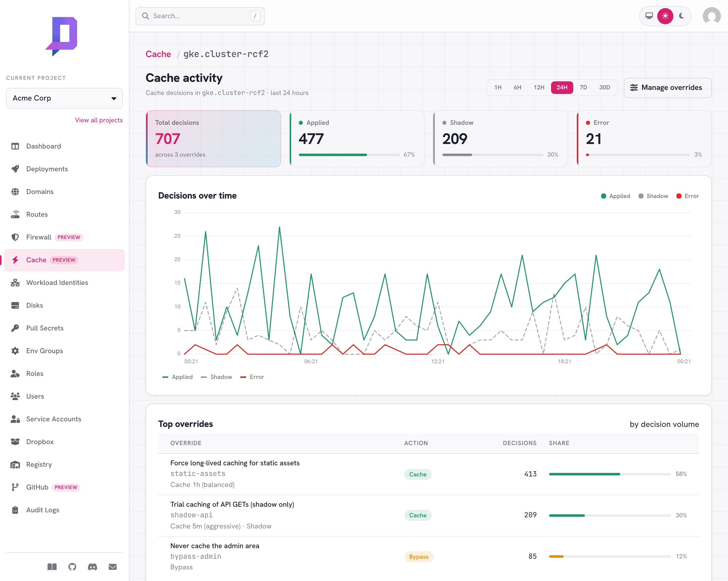Click ACTION column header

coord(416,443)
